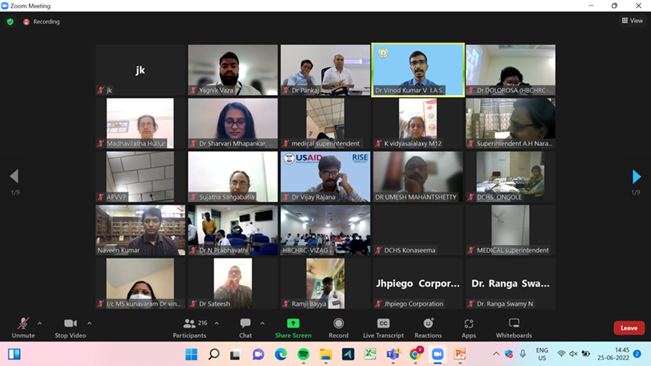Select Superintendent A.H Nara tile
This screenshot has width=651, height=366.
tap(510, 123)
